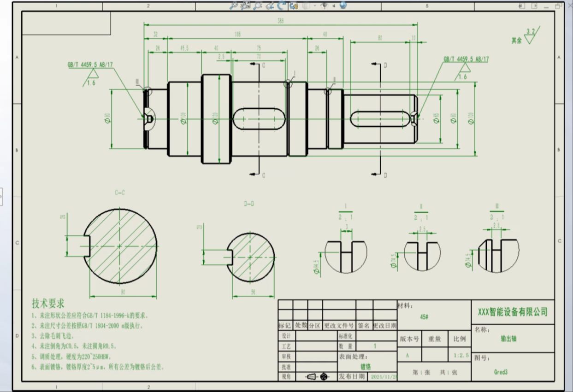Click the 版本号 header cell

409,339
